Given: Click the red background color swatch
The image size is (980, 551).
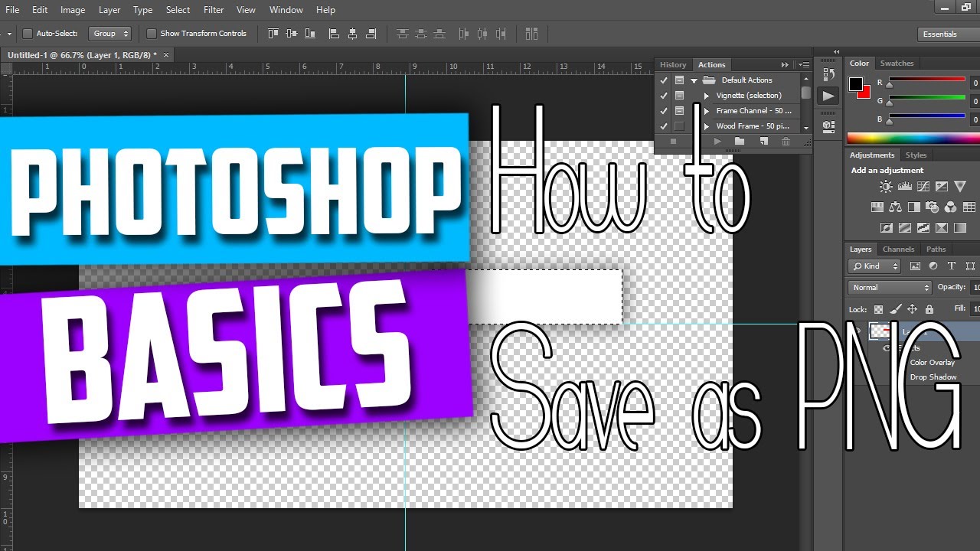Looking at the screenshot, I should (865, 93).
